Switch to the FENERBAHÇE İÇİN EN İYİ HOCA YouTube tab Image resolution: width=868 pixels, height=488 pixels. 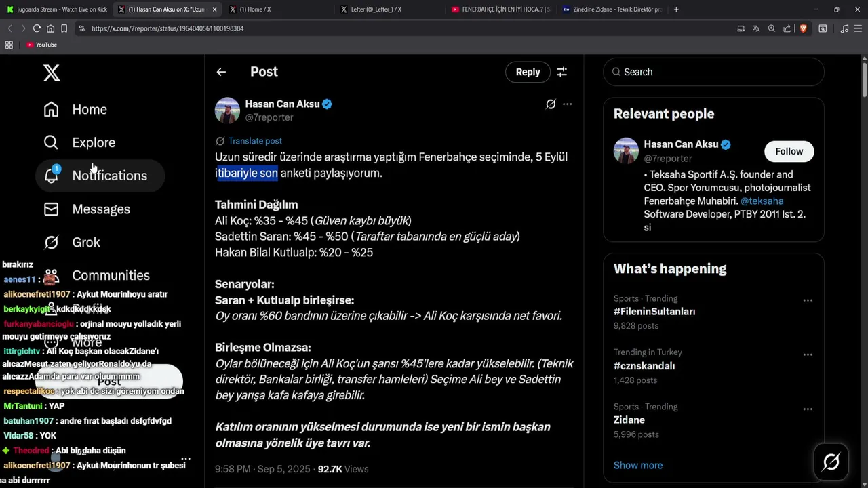[500, 9]
